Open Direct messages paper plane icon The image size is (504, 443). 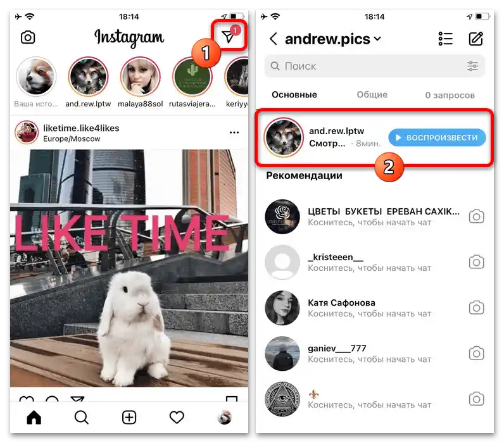[x=229, y=36]
